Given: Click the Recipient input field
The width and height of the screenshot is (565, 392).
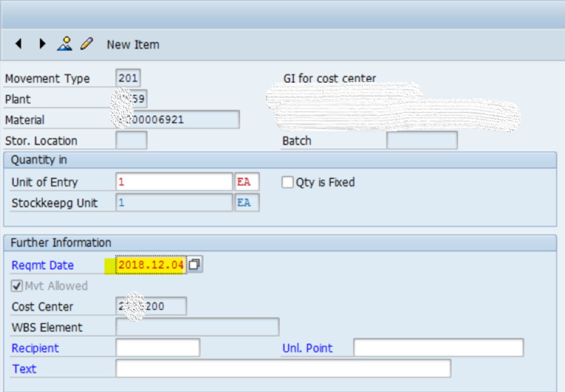Looking at the screenshot, I should click(158, 347).
